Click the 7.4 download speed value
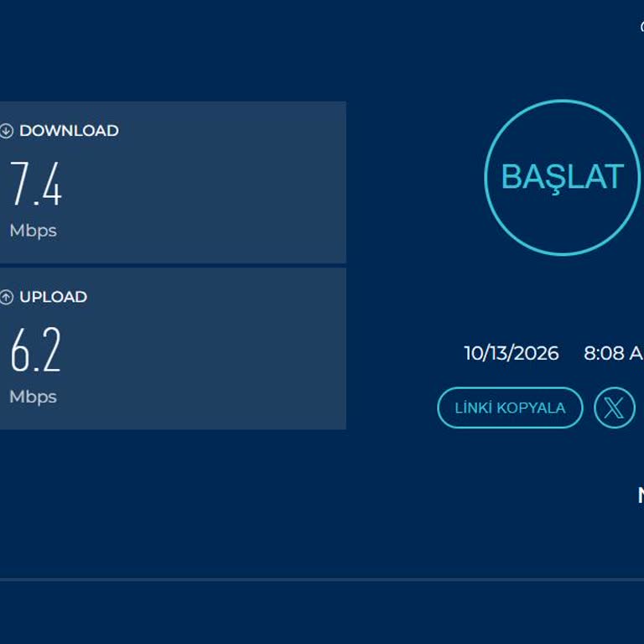644x644 pixels. [x=36, y=184]
